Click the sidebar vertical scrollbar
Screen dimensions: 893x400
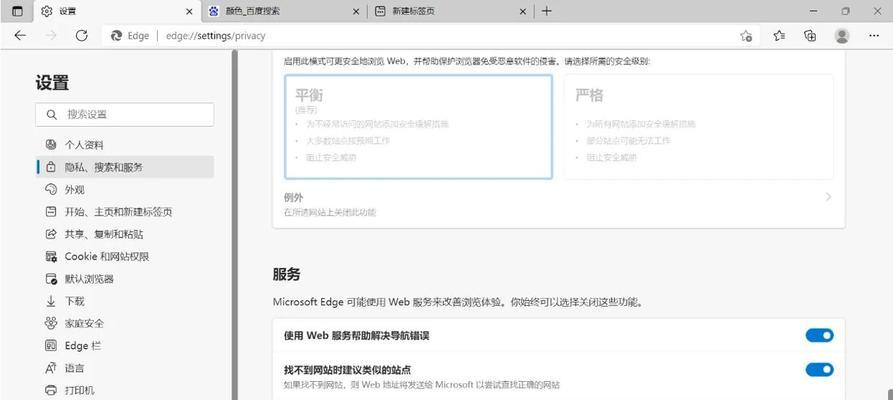[x=234, y=225]
